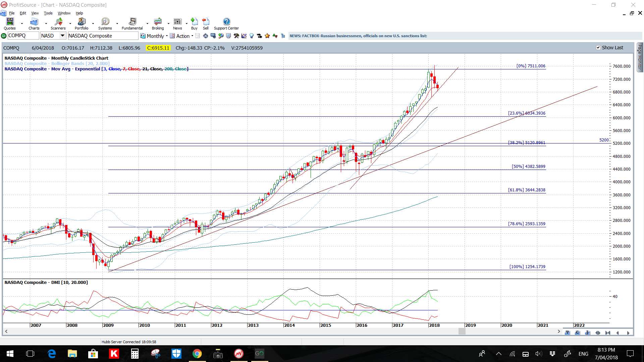The image size is (644, 362).
Task: Click the scrollbar right arrow
Action: click(559, 331)
